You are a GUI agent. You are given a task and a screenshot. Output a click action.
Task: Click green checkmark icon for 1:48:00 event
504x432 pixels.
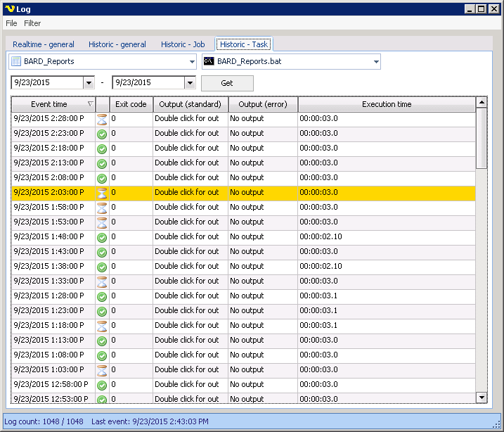(102, 237)
